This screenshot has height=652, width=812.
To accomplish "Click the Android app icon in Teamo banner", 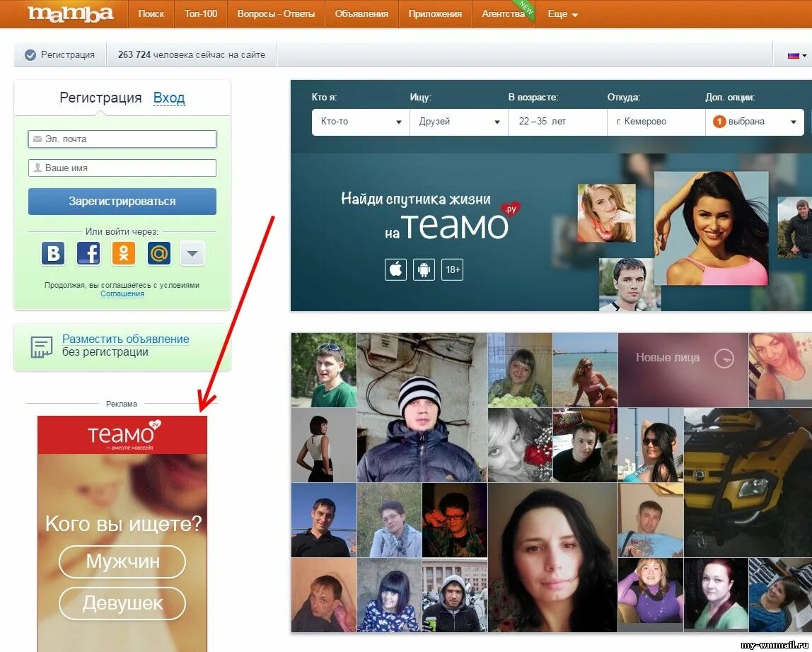I will click(424, 269).
